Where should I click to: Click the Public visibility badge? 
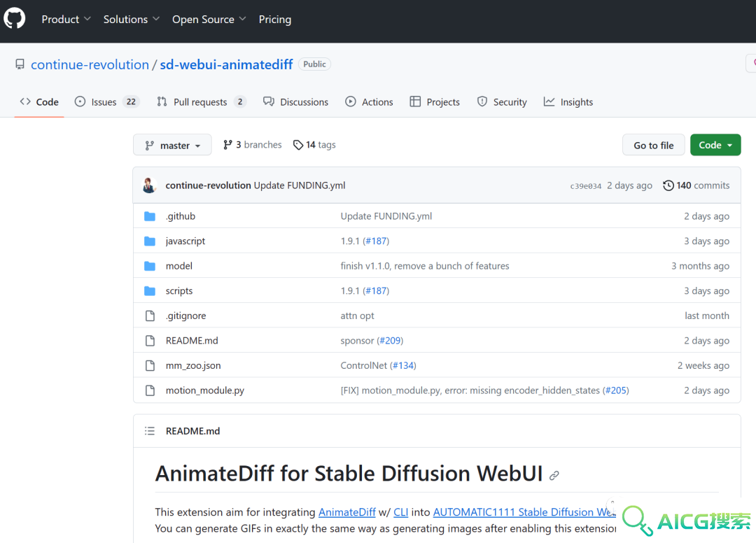314,64
